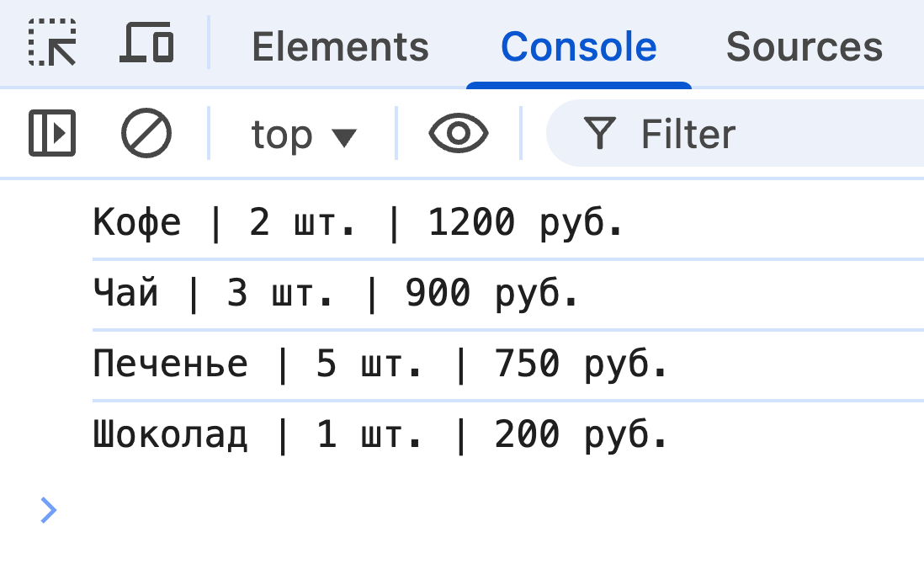Click the filter funnel icon

(599, 133)
